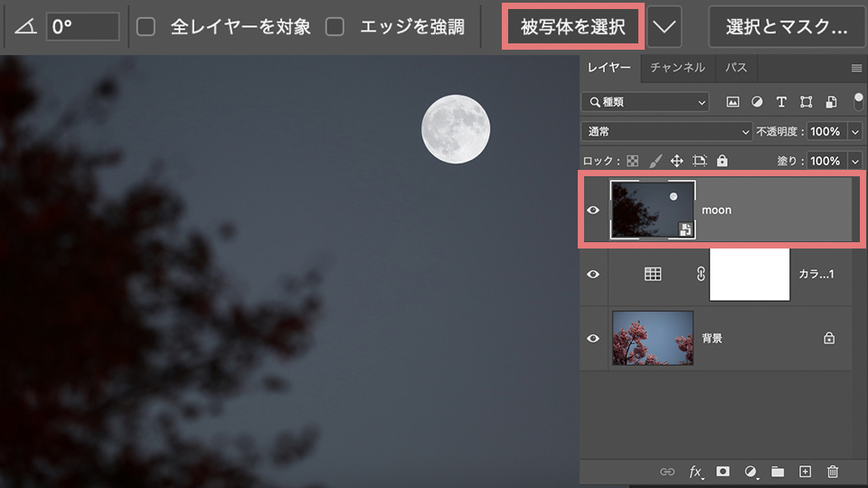Filter for type layers icon
This screenshot has width=868, height=488.
click(781, 102)
